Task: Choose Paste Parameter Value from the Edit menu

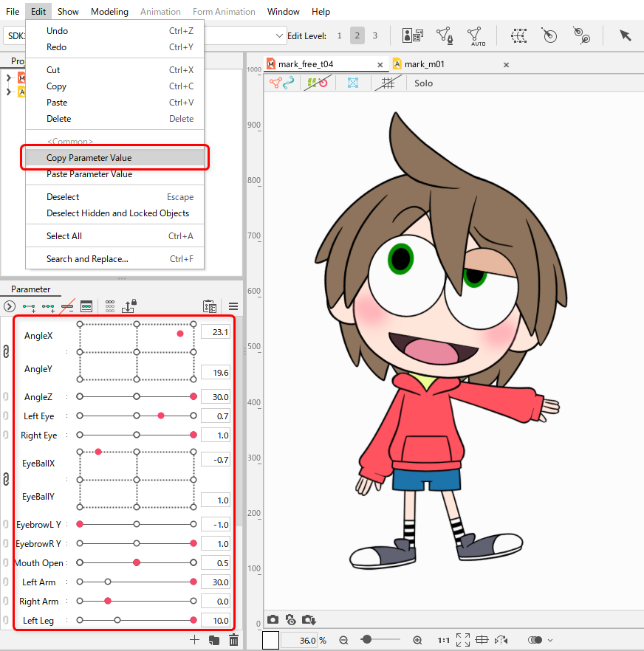Action: click(x=89, y=174)
